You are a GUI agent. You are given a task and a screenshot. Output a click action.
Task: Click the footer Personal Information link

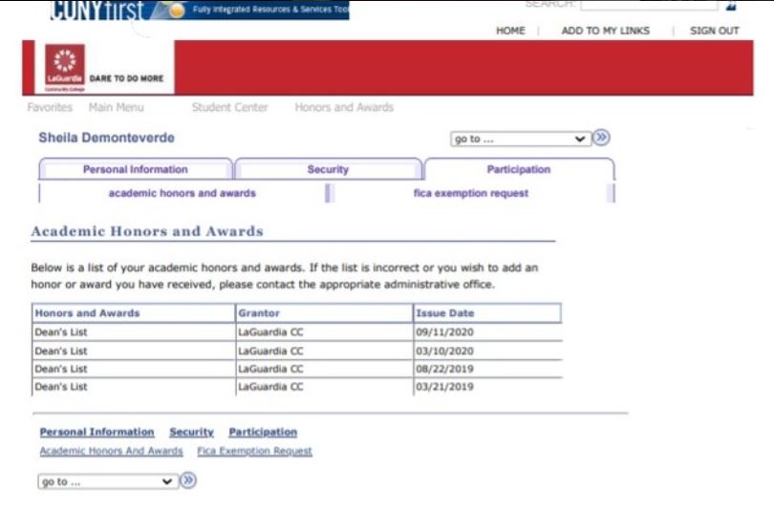click(97, 433)
